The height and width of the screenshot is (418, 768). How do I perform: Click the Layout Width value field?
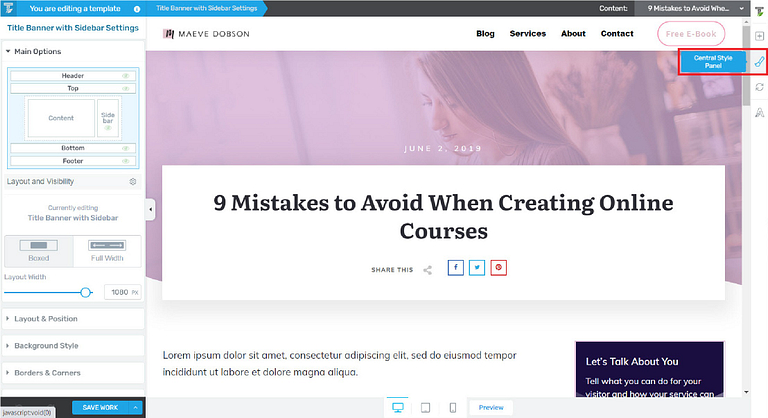pyautogui.click(x=122, y=292)
